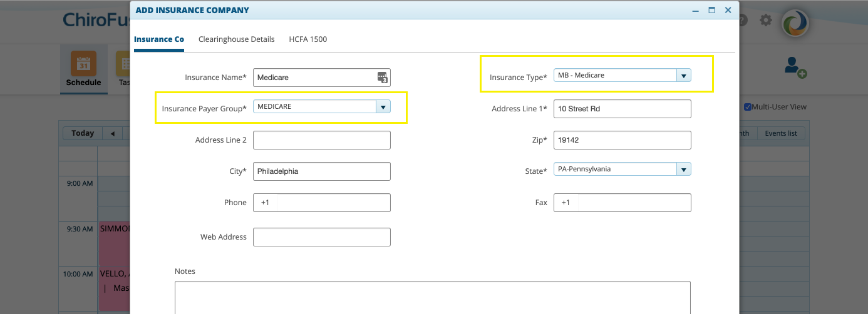
Task: Click the Today button in scheduler
Action: click(83, 133)
